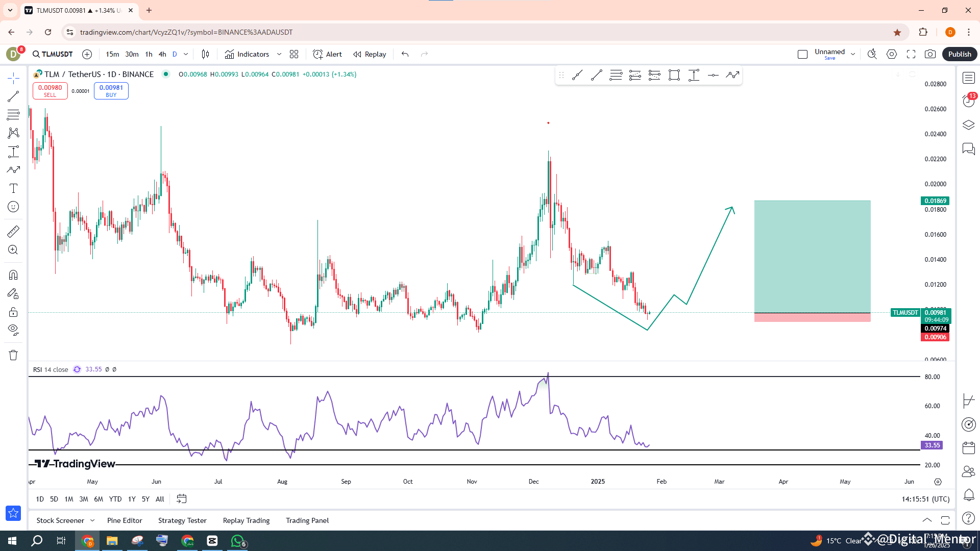Click the trash remove objects icon

(13, 355)
